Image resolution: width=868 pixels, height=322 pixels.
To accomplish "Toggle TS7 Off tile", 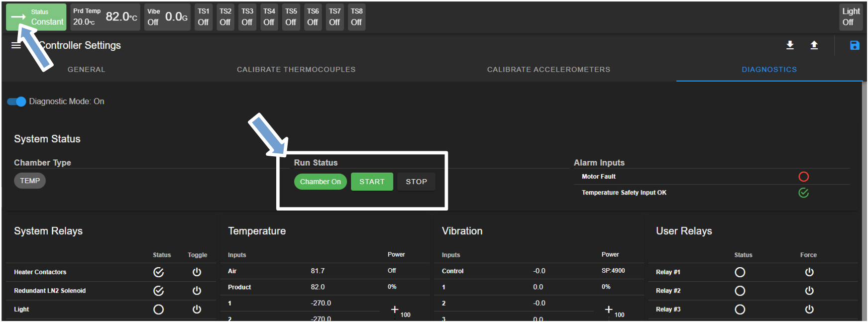I will (335, 17).
